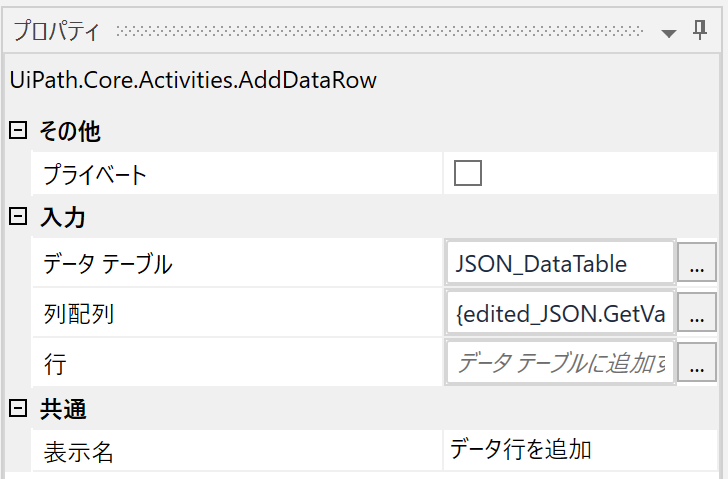Viewport: 728px width, 479px height.
Task: Select the 列配列 property label
Action: 78,314
